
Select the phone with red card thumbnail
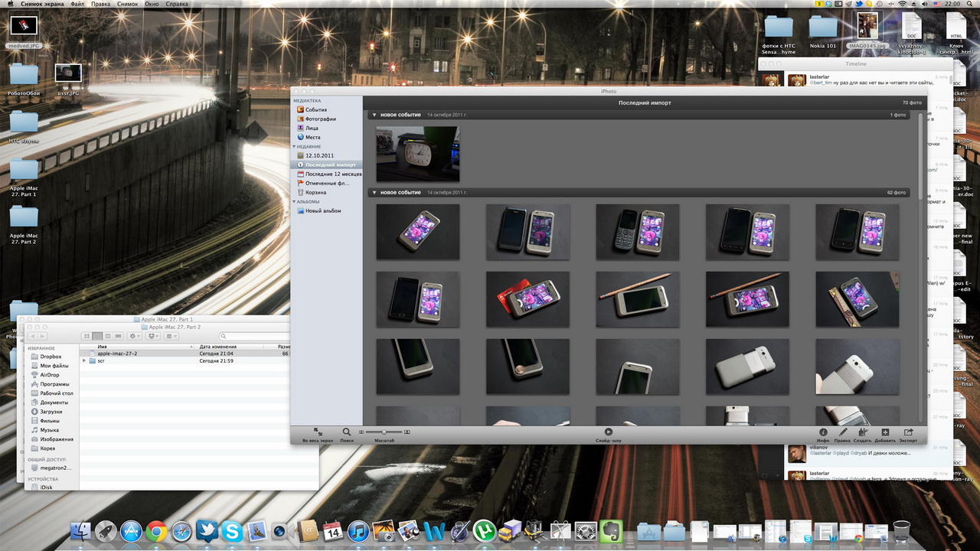click(x=528, y=299)
